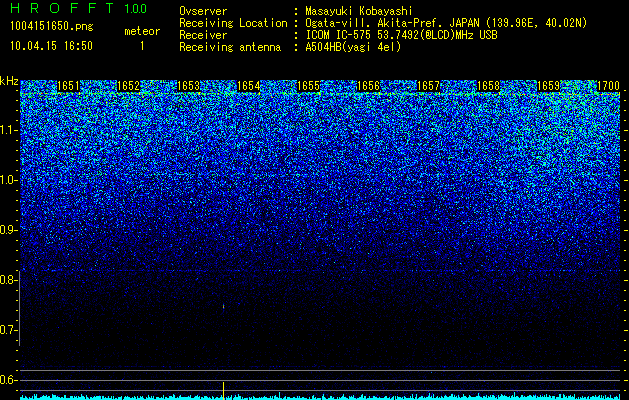Click the observer name Masayuki Kobayashi
The height and width of the screenshot is (400, 629).
pyautogui.click(x=359, y=11)
